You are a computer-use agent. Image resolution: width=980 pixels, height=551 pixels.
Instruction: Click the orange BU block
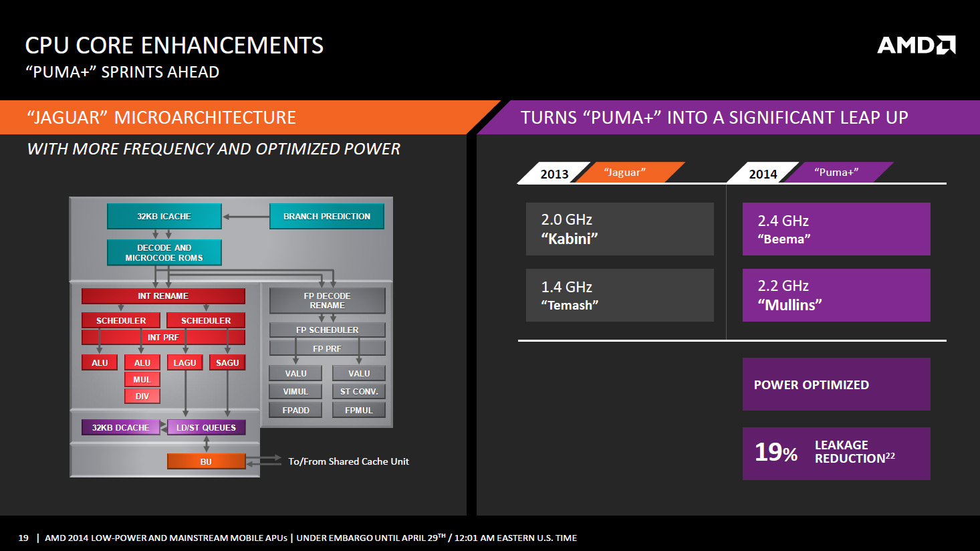pos(206,461)
